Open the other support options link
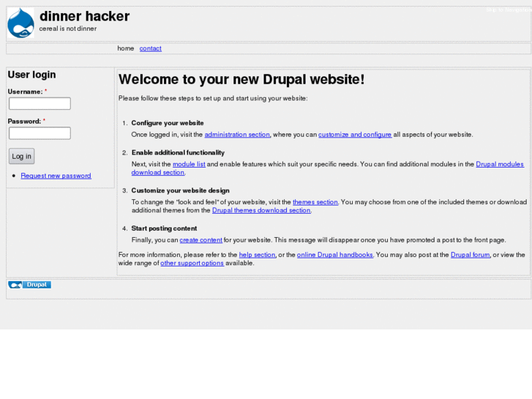532x399 pixels. [x=192, y=263]
